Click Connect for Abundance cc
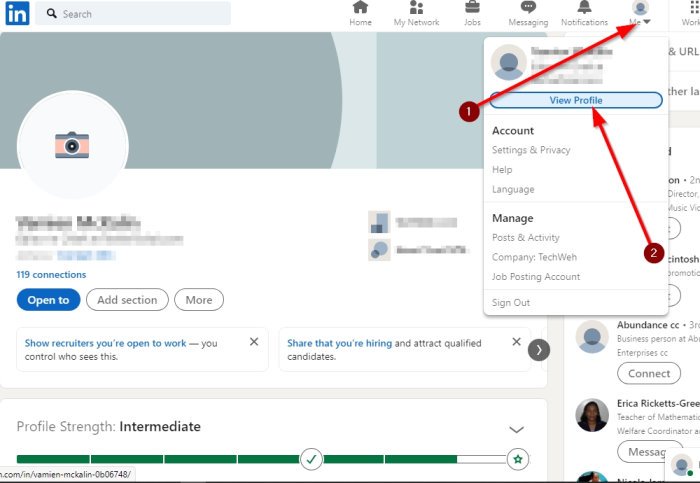This screenshot has width=700, height=483. pyautogui.click(x=649, y=373)
